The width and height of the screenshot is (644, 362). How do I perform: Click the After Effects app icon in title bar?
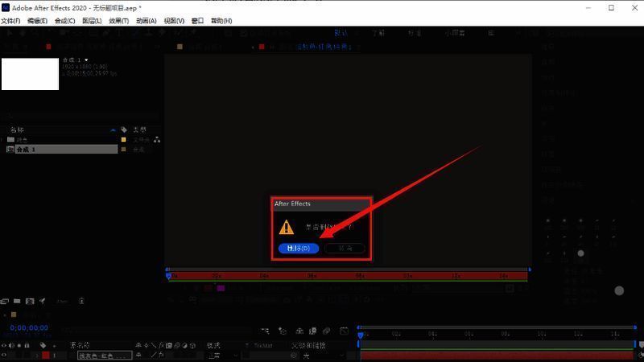tap(6, 7)
